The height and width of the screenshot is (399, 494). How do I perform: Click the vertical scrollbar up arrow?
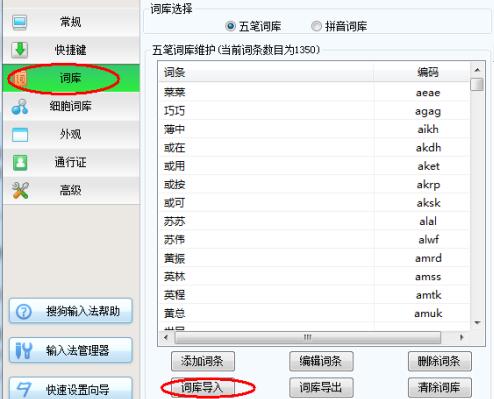click(x=477, y=70)
